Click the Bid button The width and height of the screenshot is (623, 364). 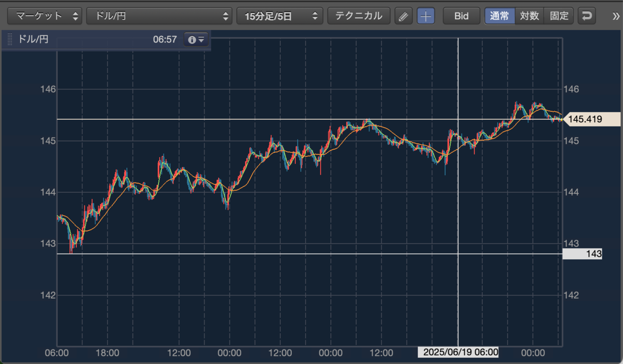(461, 16)
